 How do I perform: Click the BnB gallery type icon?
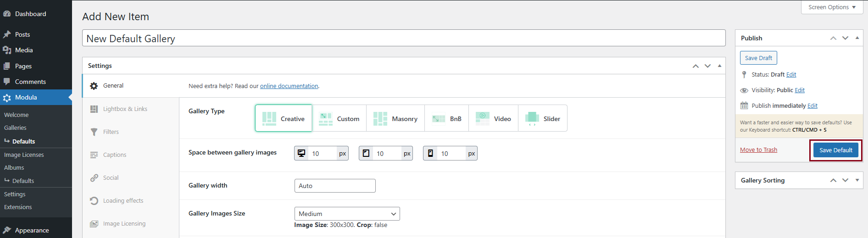[x=439, y=119]
